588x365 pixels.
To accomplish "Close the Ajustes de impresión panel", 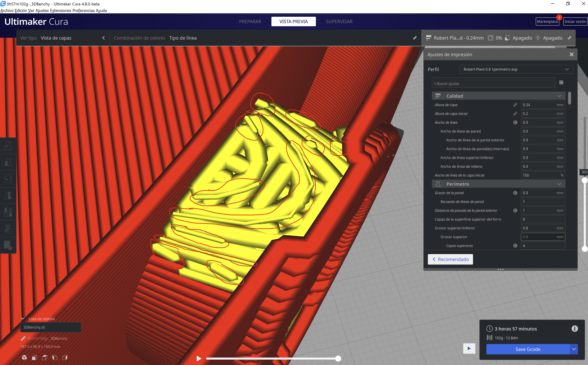I will [x=571, y=55].
